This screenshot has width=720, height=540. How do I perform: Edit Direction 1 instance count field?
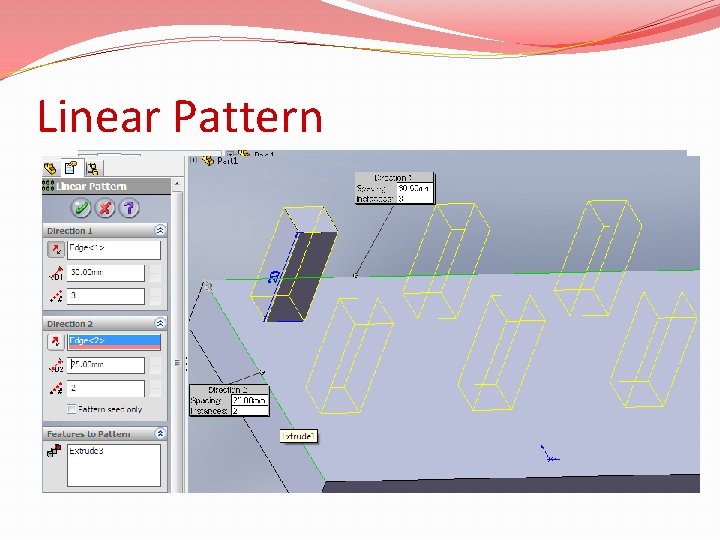coord(106,296)
